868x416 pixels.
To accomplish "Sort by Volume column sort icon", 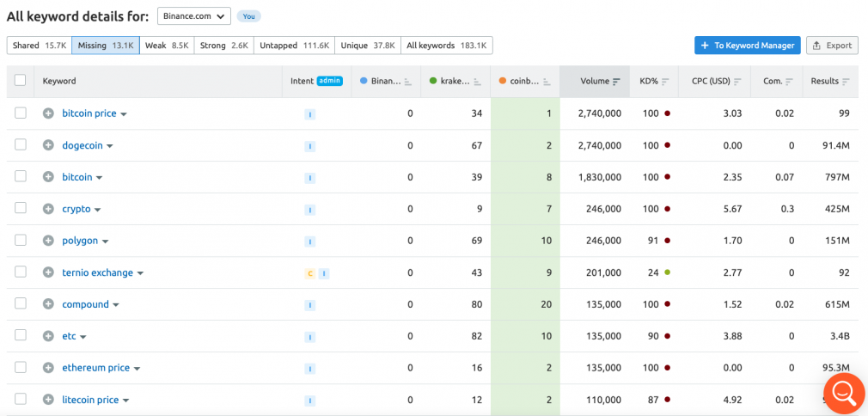I will point(616,82).
